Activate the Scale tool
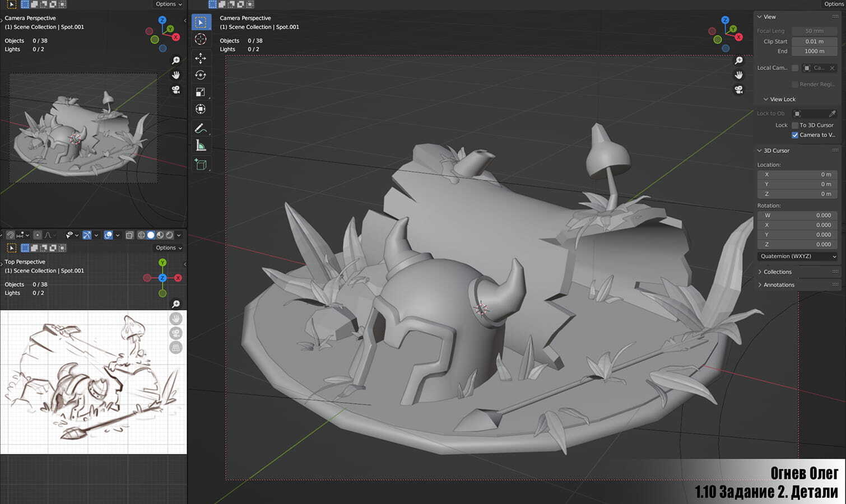846x504 pixels. pyautogui.click(x=201, y=92)
